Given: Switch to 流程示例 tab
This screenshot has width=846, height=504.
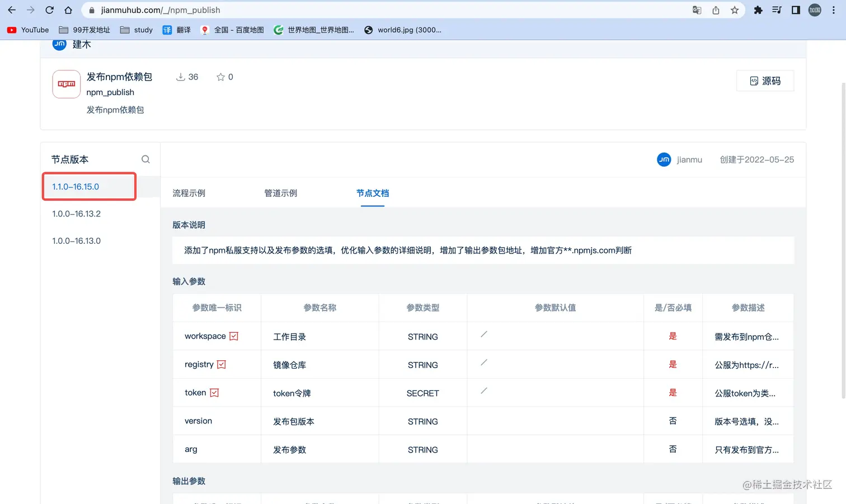Looking at the screenshot, I should tap(189, 193).
